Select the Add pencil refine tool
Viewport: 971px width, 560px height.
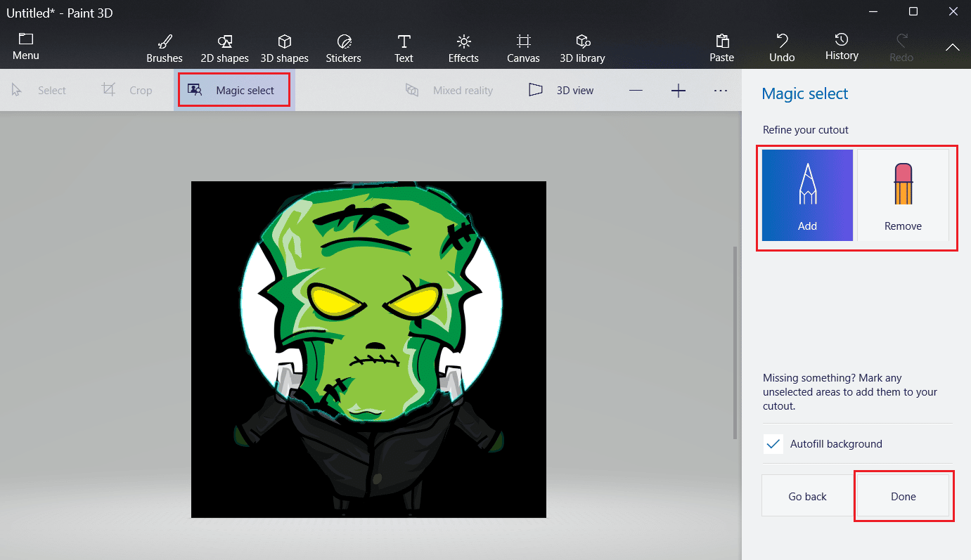[x=807, y=195]
